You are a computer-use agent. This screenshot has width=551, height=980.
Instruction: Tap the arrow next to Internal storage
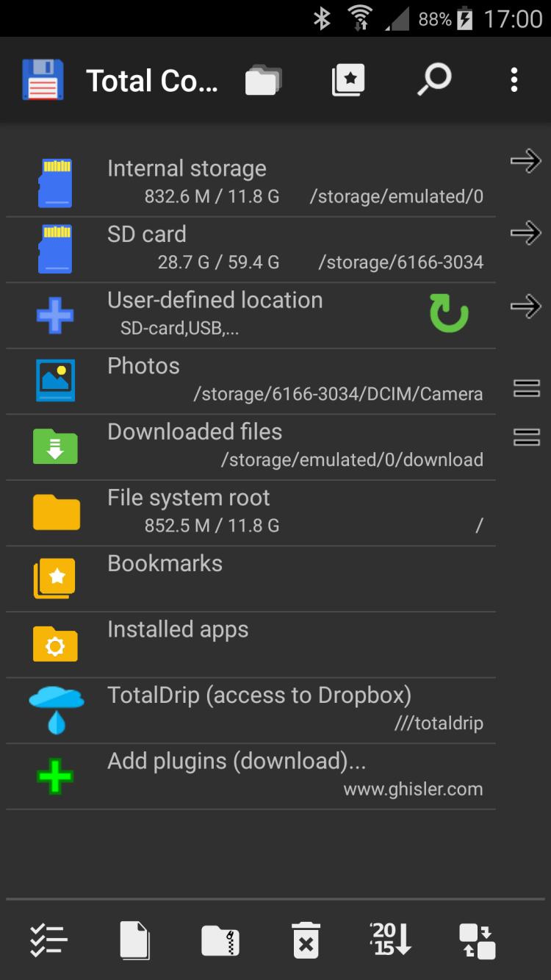(x=526, y=161)
